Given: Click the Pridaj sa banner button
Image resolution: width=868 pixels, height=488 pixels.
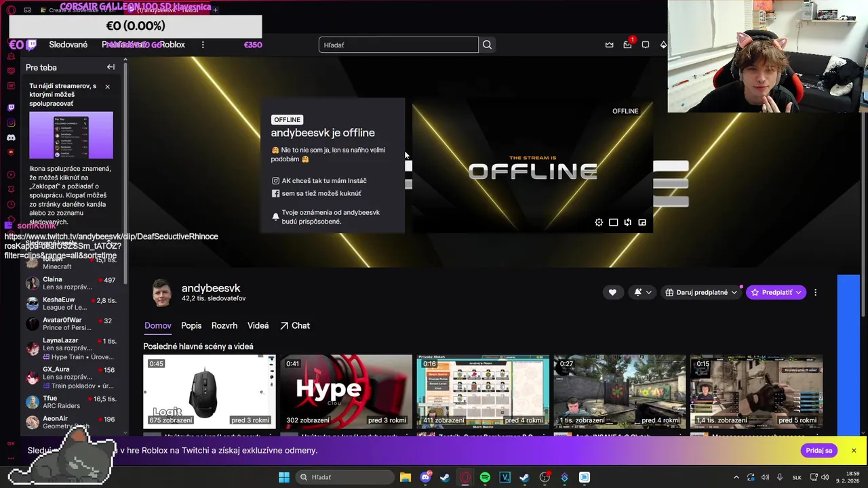Looking at the screenshot, I should point(819,451).
